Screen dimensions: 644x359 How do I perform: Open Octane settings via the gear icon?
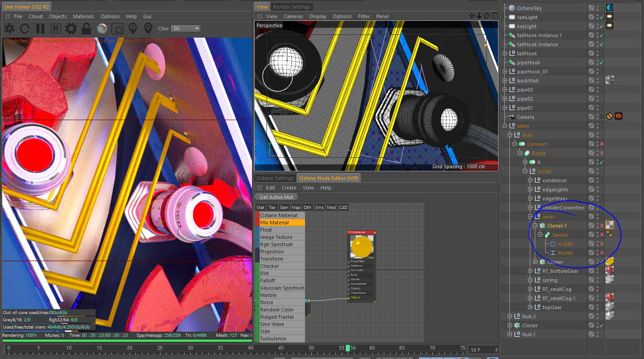pyautogui.click(x=71, y=29)
